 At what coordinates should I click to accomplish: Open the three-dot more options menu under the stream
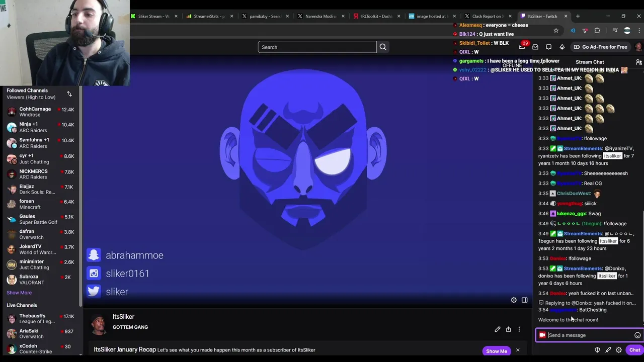519,329
